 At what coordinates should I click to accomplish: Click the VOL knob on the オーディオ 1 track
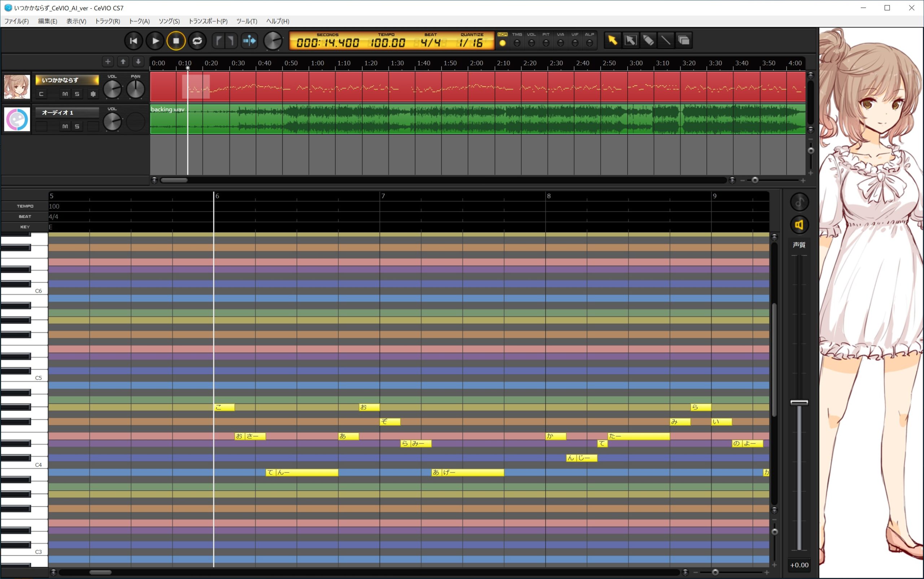point(112,122)
